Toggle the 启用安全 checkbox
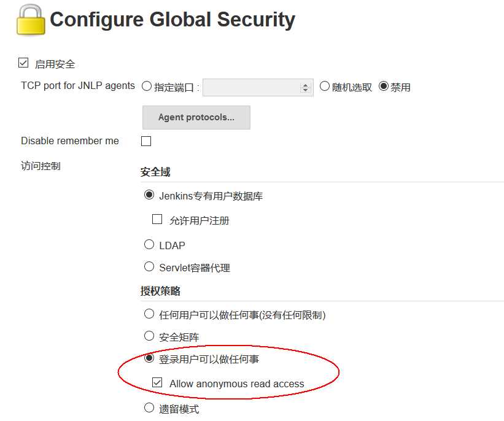This screenshot has height=421, width=504. 23,63
